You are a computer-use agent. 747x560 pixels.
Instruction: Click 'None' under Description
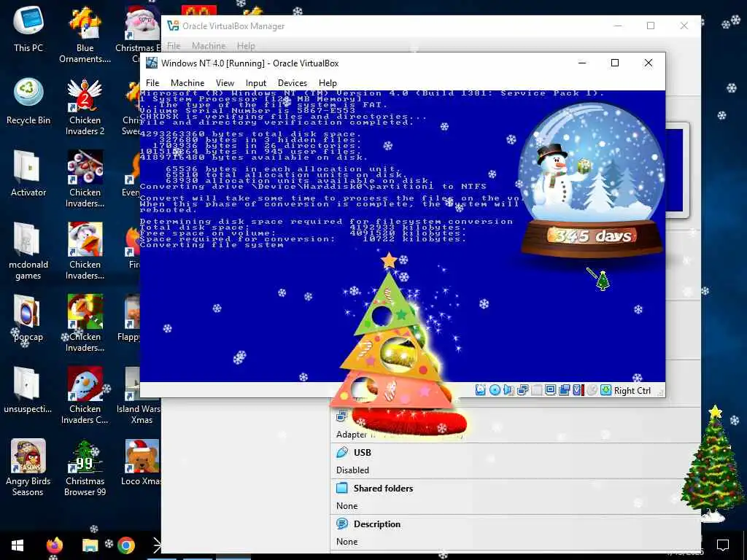pyautogui.click(x=347, y=542)
